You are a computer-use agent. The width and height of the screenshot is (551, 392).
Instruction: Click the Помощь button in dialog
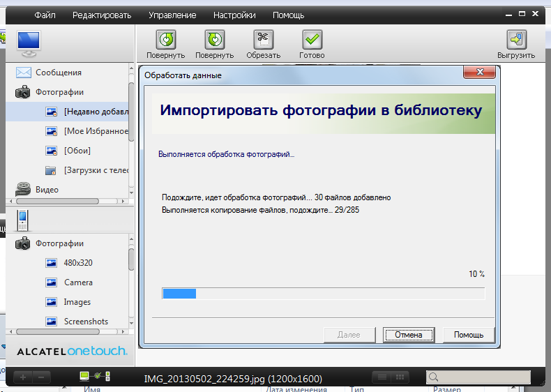pyautogui.click(x=469, y=335)
